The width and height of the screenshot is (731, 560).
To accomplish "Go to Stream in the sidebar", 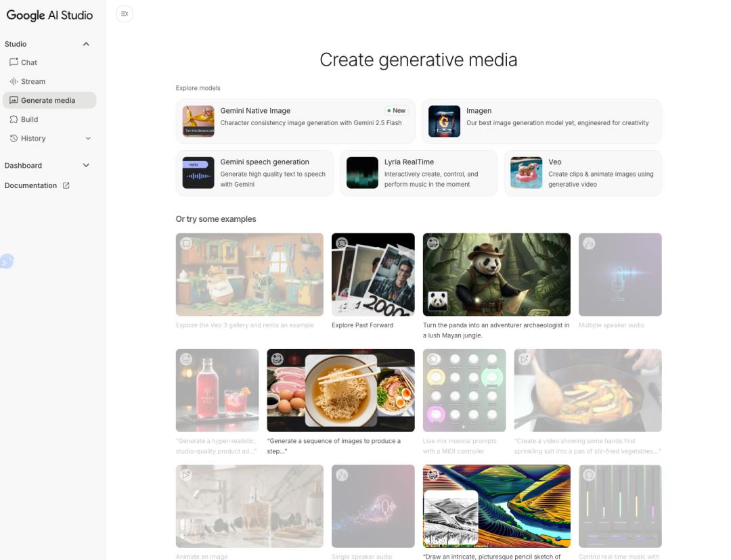I will pyautogui.click(x=49, y=82).
